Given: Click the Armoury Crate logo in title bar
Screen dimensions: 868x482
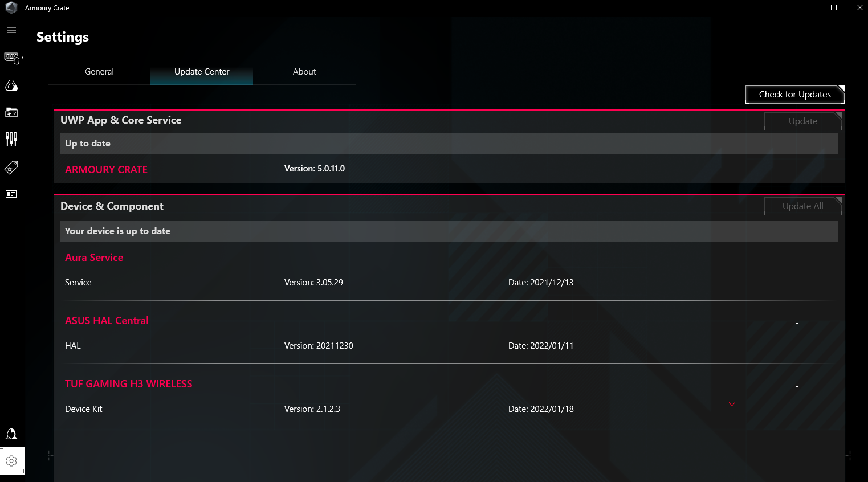Looking at the screenshot, I should pos(11,7).
